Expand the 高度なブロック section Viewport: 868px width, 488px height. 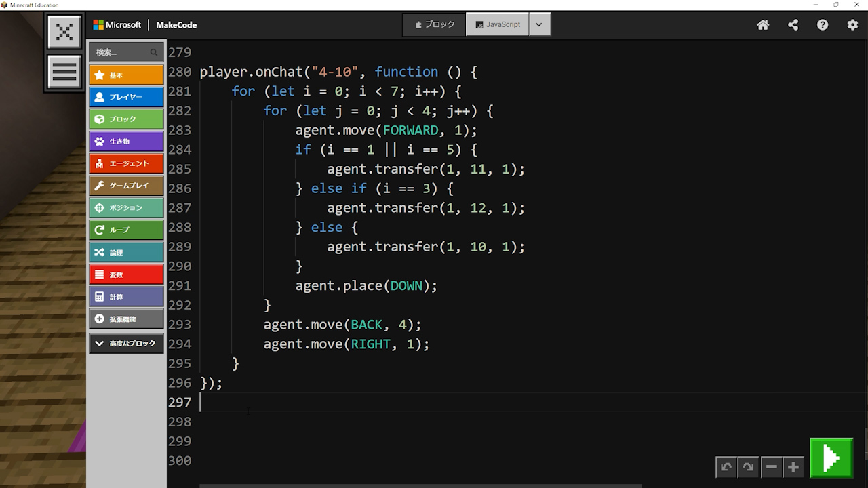[126, 344]
